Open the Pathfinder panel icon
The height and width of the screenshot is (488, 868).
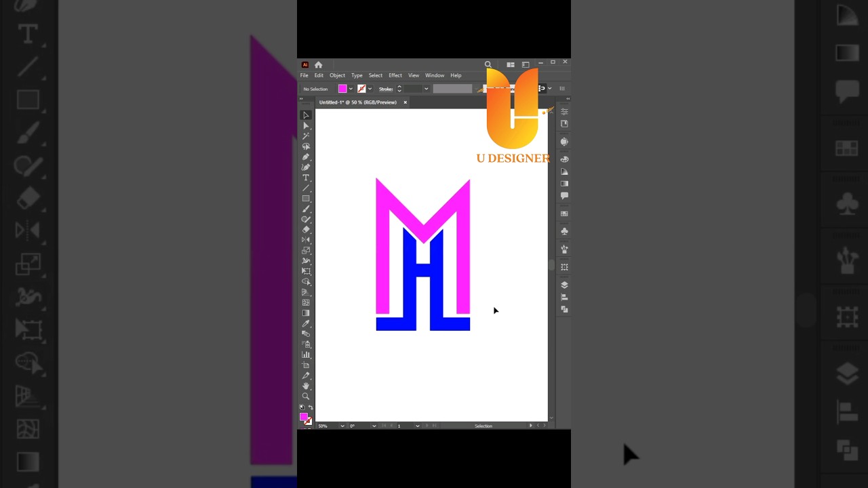564,309
